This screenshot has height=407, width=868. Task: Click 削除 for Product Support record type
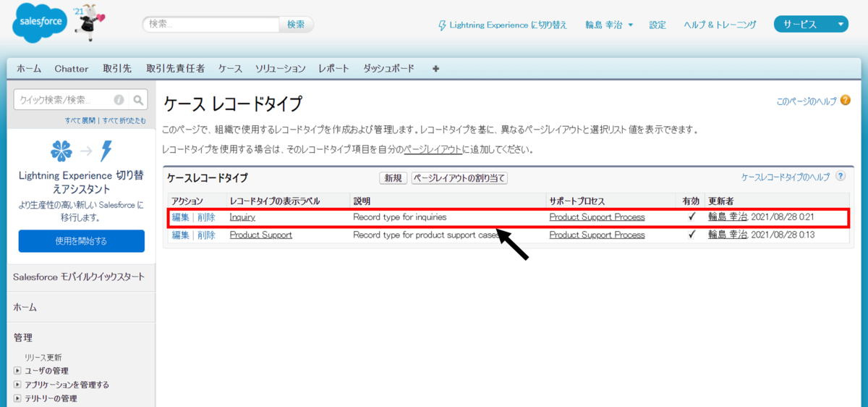tap(206, 235)
